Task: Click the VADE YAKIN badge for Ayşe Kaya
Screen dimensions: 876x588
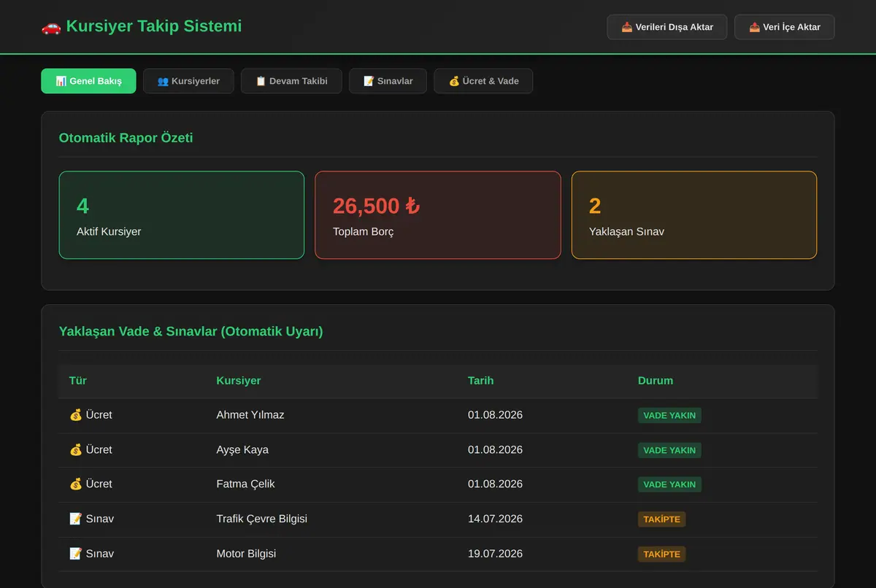Action: (x=669, y=450)
